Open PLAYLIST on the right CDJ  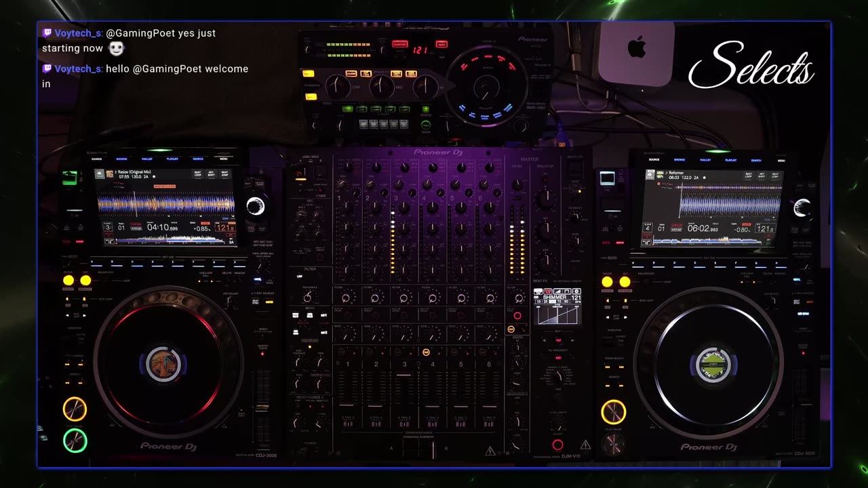(x=730, y=160)
